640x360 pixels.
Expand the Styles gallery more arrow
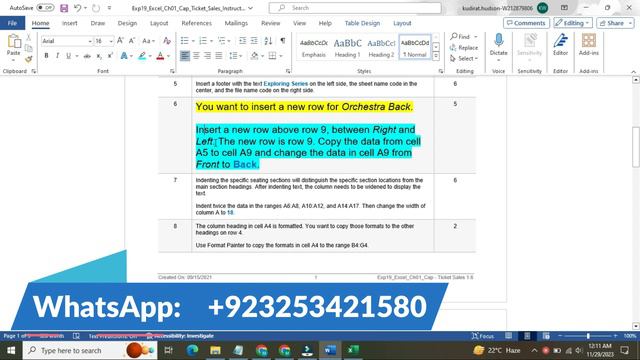point(436,56)
